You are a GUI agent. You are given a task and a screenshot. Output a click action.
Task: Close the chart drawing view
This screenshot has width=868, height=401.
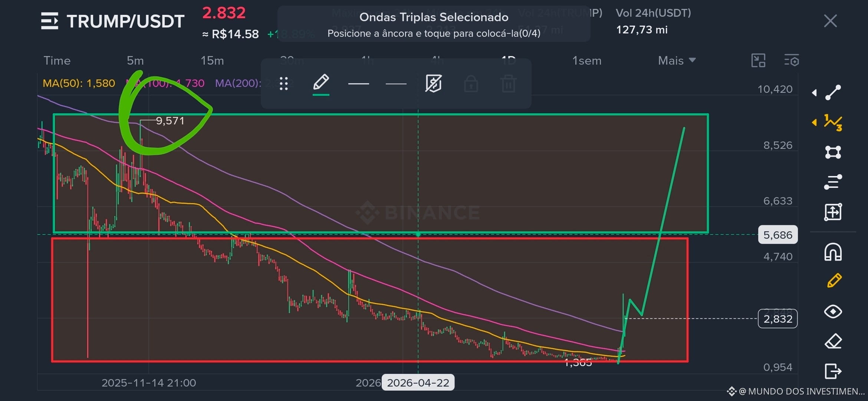point(830,21)
